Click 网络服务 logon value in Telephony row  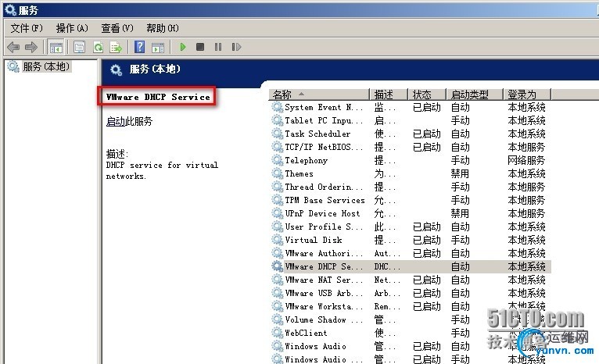point(526,160)
